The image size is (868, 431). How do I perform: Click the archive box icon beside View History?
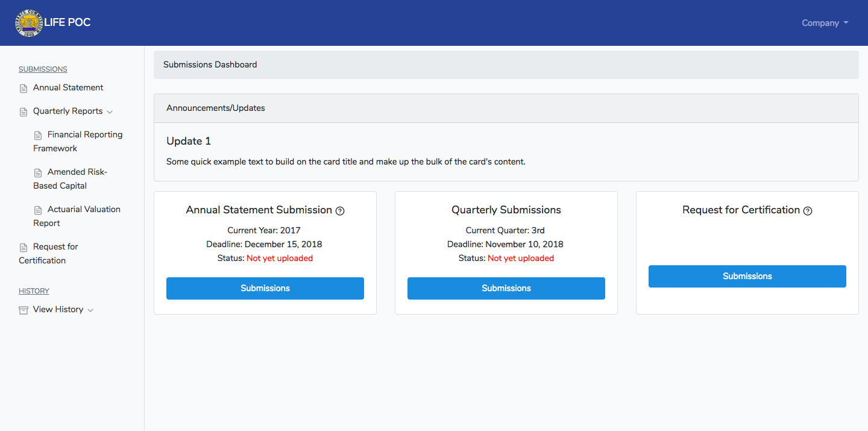pos(24,310)
